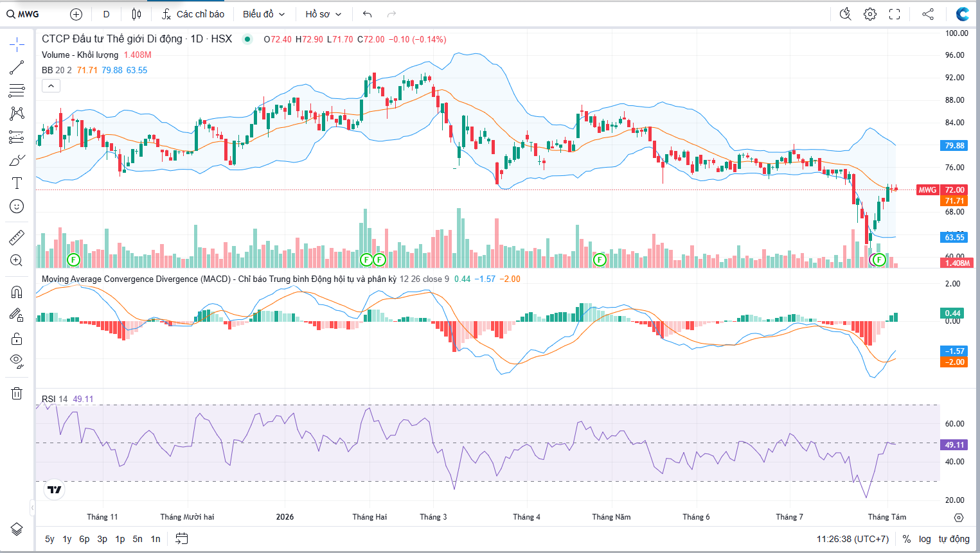The image size is (980, 553).
Task: Toggle magnet mode for drawings
Action: pyautogui.click(x=17, y=292)
